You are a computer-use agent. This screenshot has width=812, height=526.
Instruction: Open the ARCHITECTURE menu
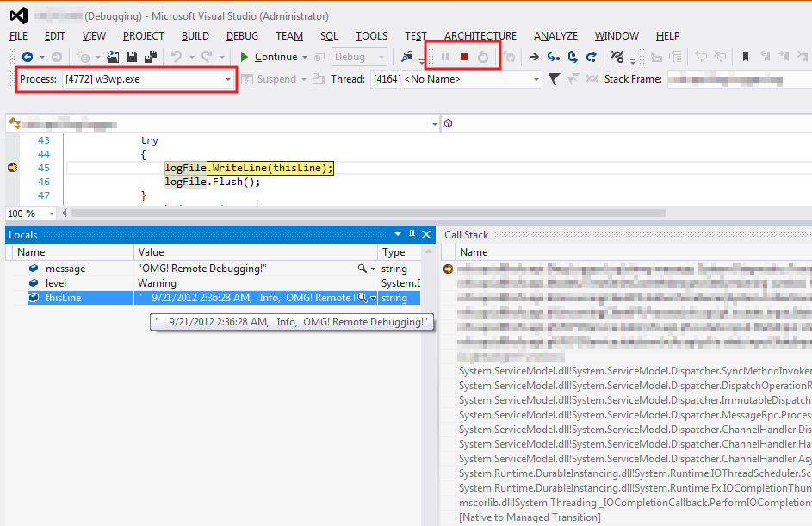tap(480, 35)
